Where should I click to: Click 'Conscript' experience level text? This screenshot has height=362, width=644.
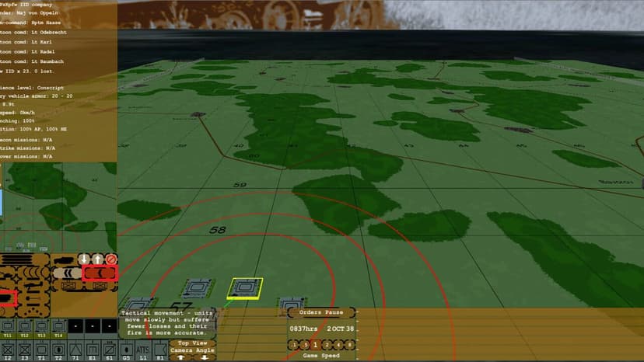(x=51, y=88)
